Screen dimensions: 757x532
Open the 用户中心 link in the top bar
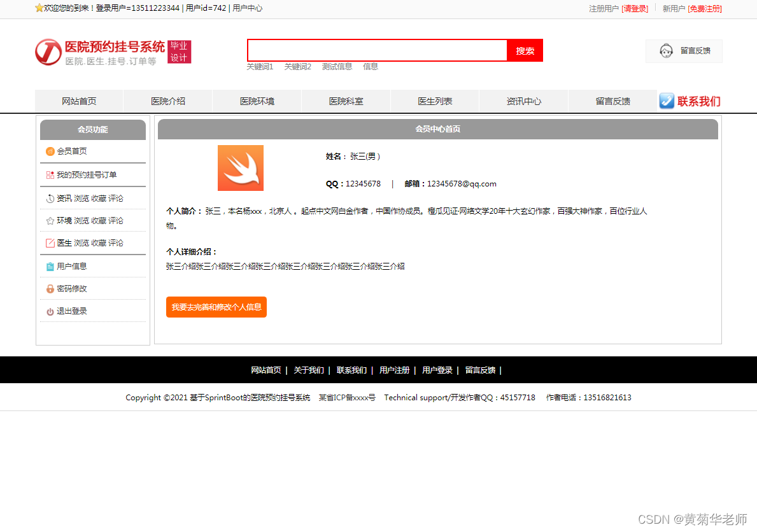248,8
